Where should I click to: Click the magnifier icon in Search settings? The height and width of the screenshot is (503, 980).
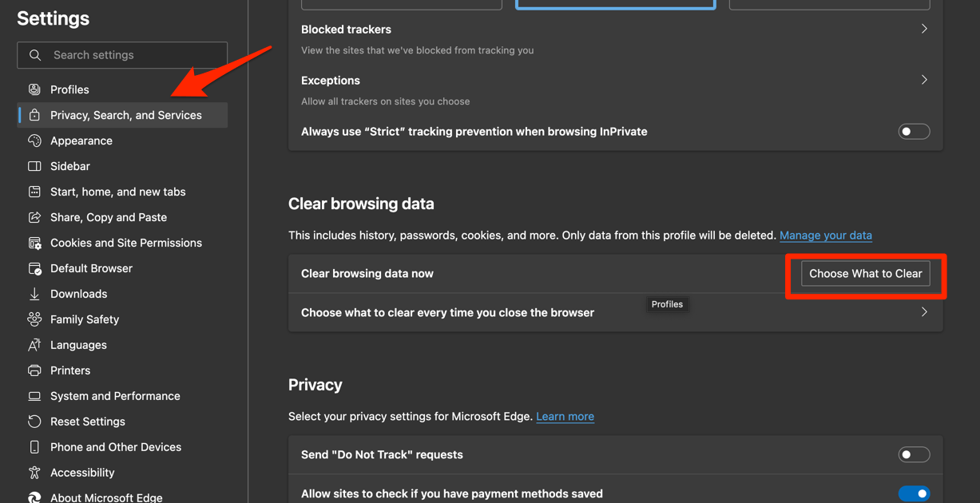[35, 55]
